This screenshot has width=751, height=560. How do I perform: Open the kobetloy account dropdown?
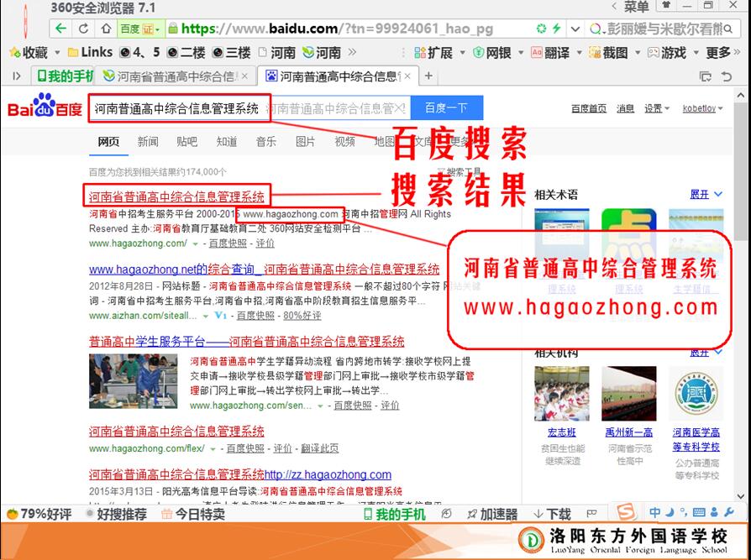click(x=702, y=108)
